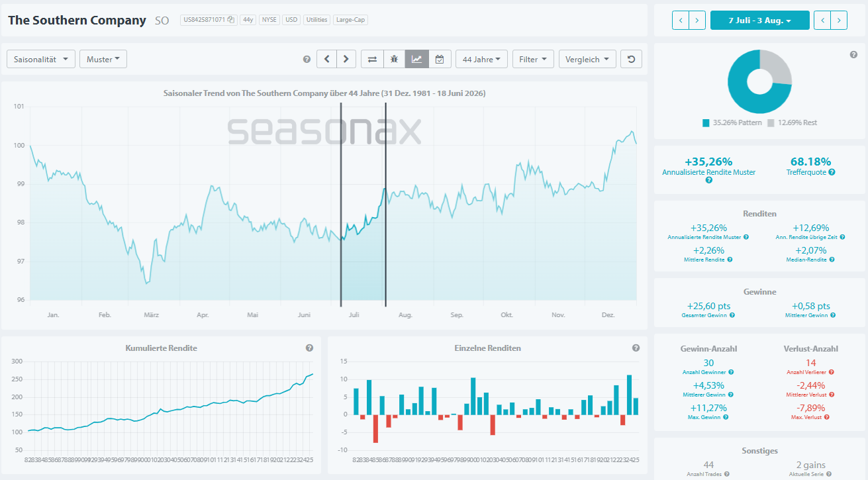
Task: Open help icon beside chart toolbar arrows
Action: (x=307, y=59)
